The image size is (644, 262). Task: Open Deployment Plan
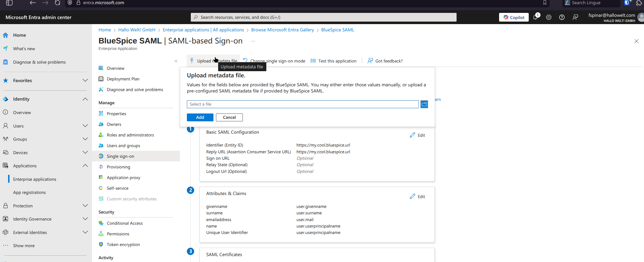pos(123,79)
